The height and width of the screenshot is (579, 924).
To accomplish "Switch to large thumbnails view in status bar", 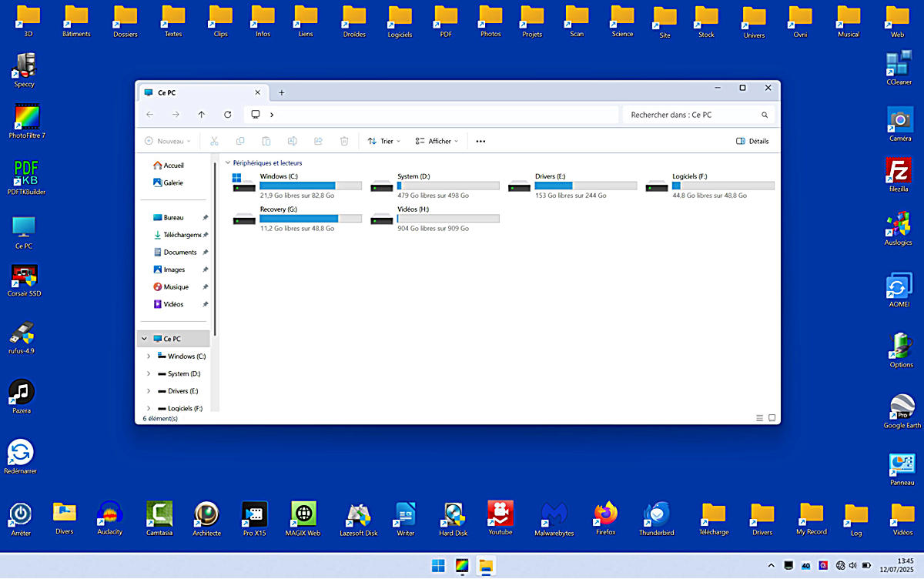I will (x=772, y=418).
